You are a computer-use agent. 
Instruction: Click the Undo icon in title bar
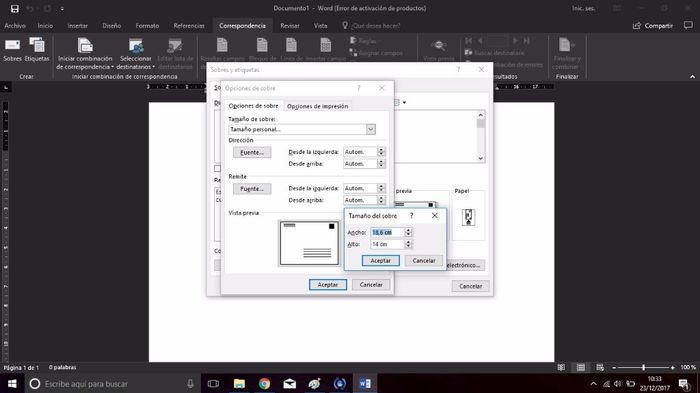(30, 8)
